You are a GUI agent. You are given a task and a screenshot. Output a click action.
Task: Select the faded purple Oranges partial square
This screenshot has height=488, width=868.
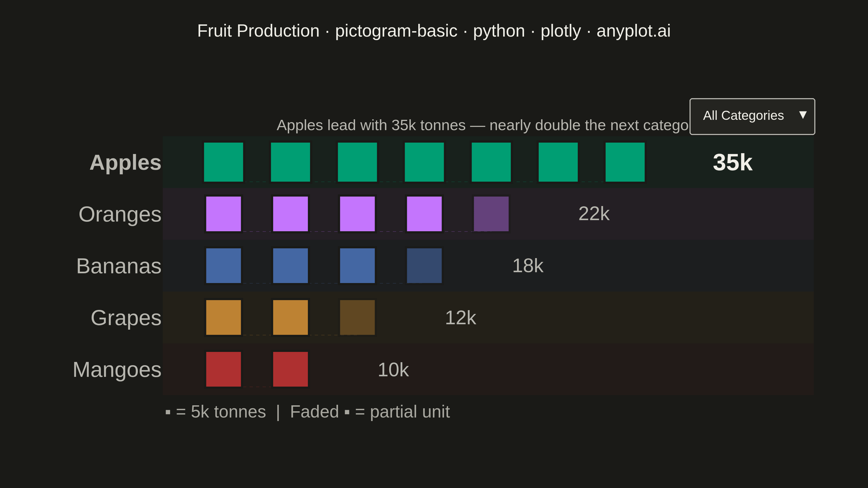coord(491,214)
